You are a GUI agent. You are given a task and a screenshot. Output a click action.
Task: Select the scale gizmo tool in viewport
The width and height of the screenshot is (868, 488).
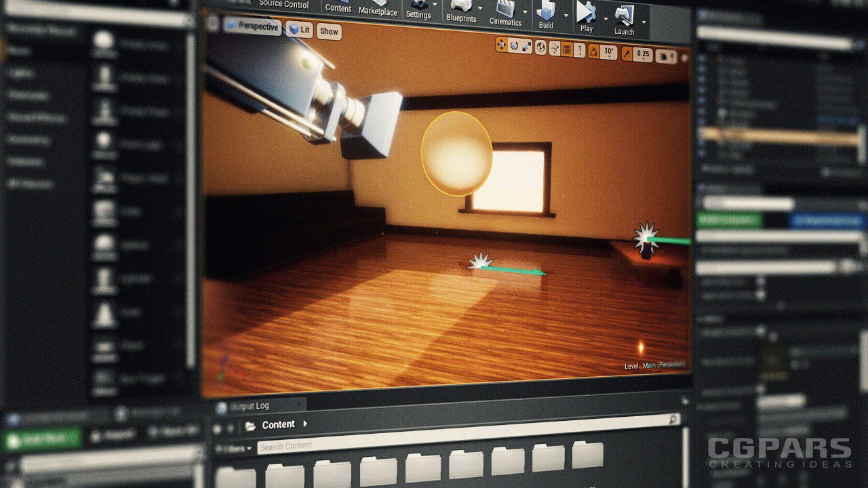coord(527,47)
